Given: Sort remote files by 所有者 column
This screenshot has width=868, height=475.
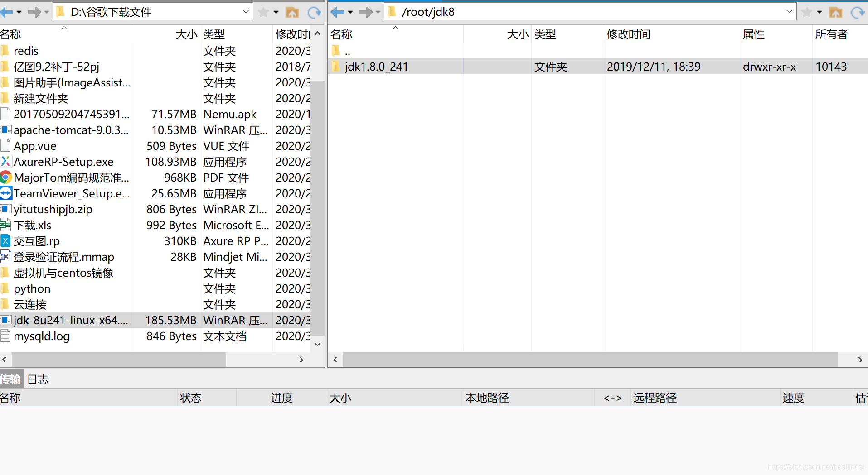Looking at the screenshot, I should [x=839, y=34].
